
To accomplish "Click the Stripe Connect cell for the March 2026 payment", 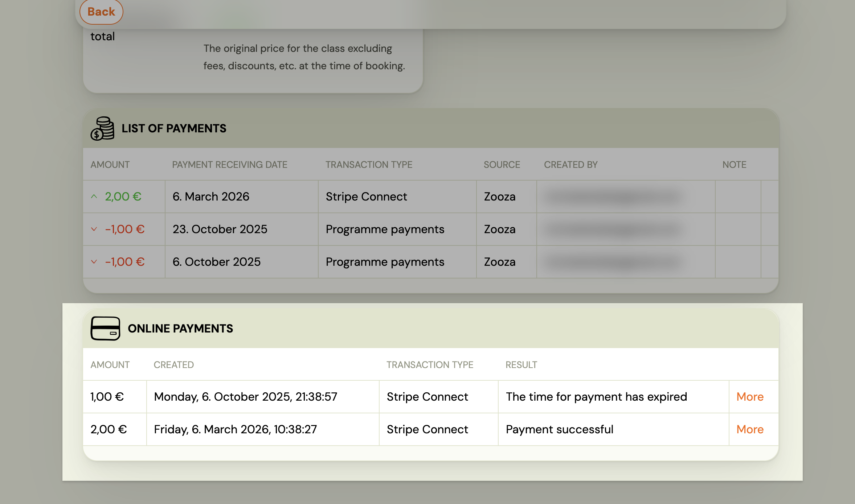I will click(x=427, y=429).
